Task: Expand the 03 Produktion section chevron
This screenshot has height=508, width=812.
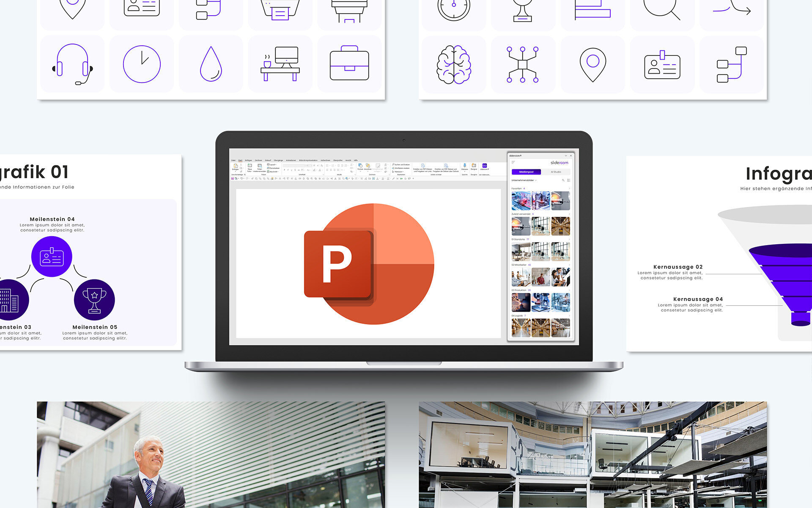Action: click(x=569, y=290)
